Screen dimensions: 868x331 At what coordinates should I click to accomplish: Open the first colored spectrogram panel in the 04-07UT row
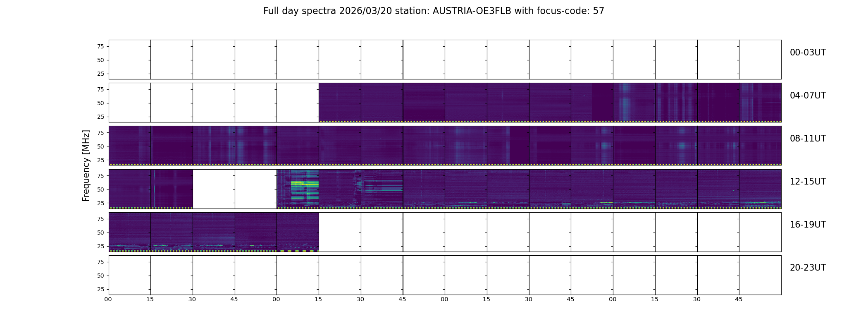pyautogui.click(x=340, y=103)
